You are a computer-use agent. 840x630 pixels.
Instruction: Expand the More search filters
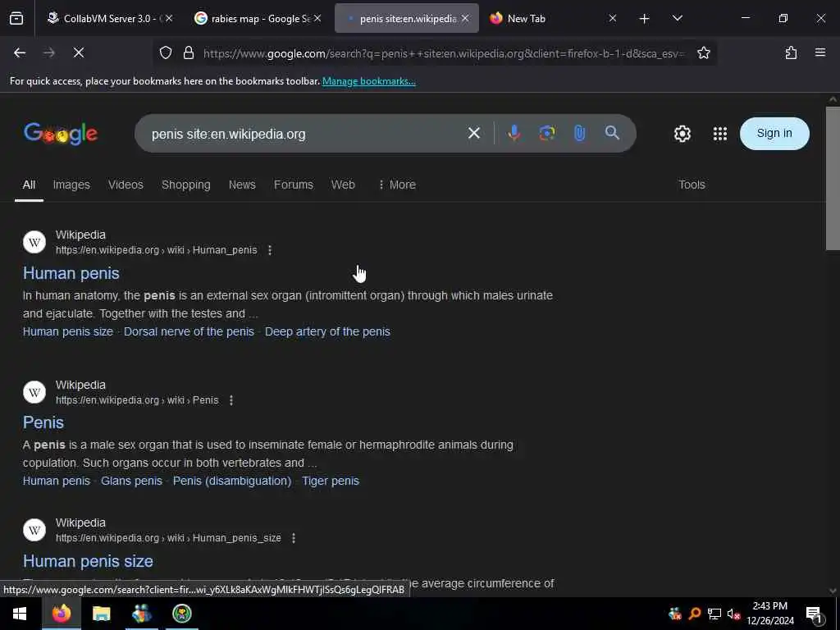[397, 185]
